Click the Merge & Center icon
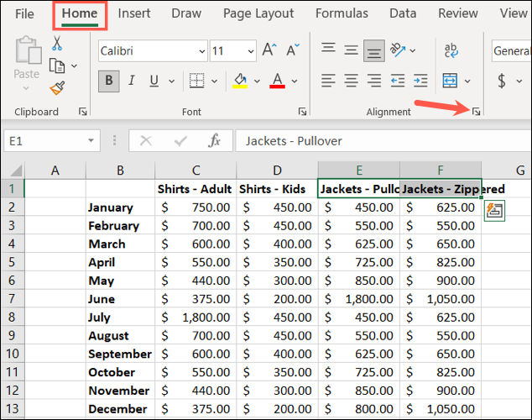 click(450, 81)
